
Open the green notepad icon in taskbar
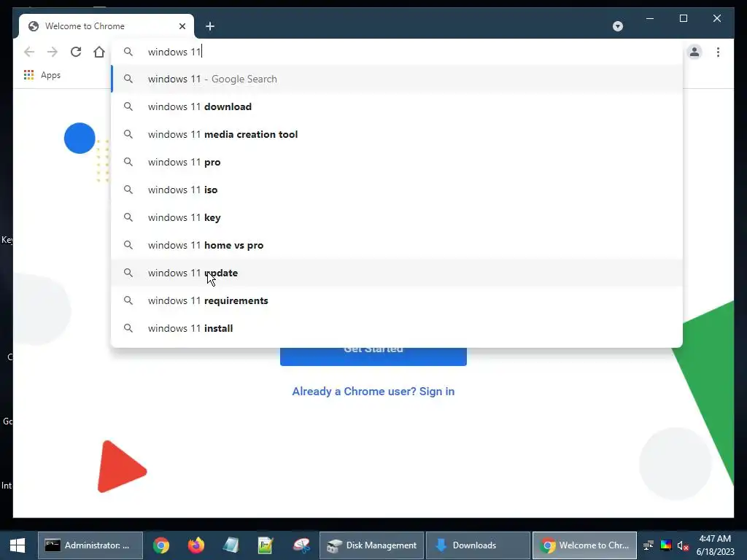[x=266, y=545]
